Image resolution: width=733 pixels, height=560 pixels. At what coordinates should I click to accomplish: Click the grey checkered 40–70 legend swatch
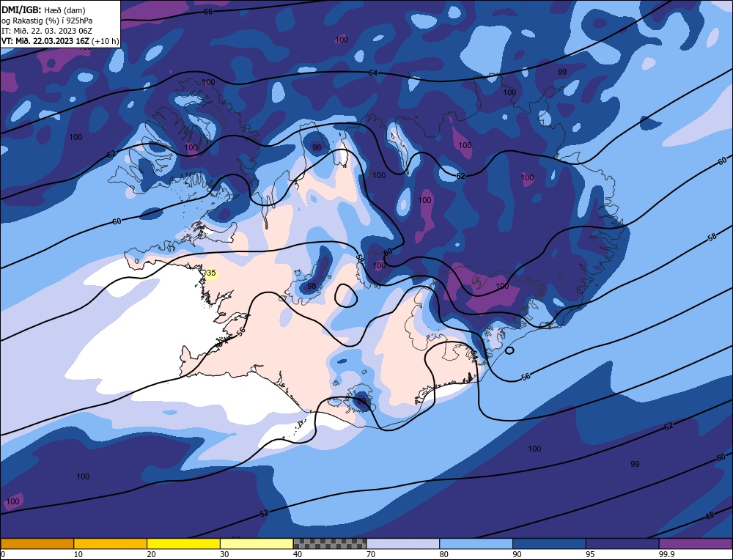click(x=330, y=543)
